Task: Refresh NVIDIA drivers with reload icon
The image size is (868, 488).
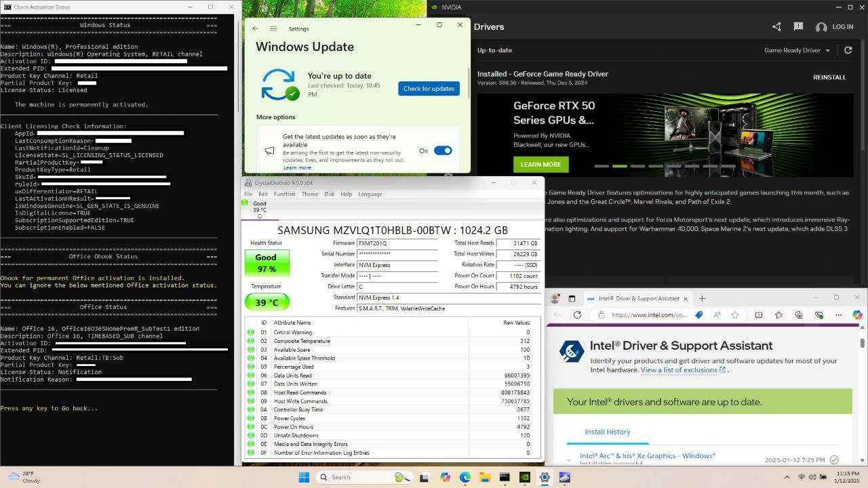Action: click(x=848, y=50)
